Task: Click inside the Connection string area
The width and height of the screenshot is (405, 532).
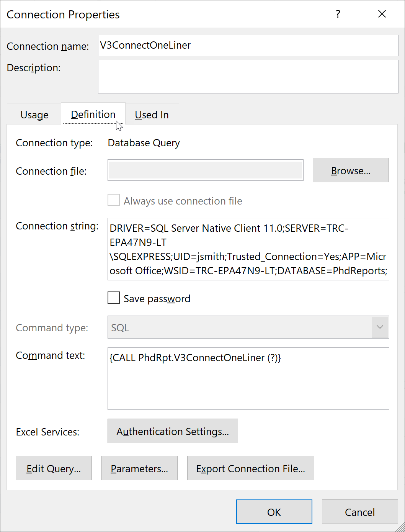Action: [248, 249]
